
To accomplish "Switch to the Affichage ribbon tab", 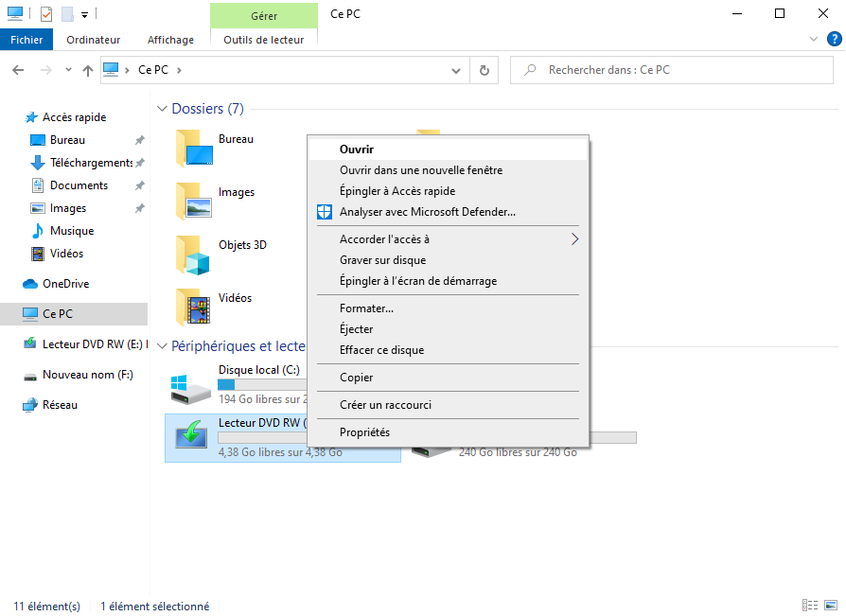I will pyautogui.click(x=170, y=40).
